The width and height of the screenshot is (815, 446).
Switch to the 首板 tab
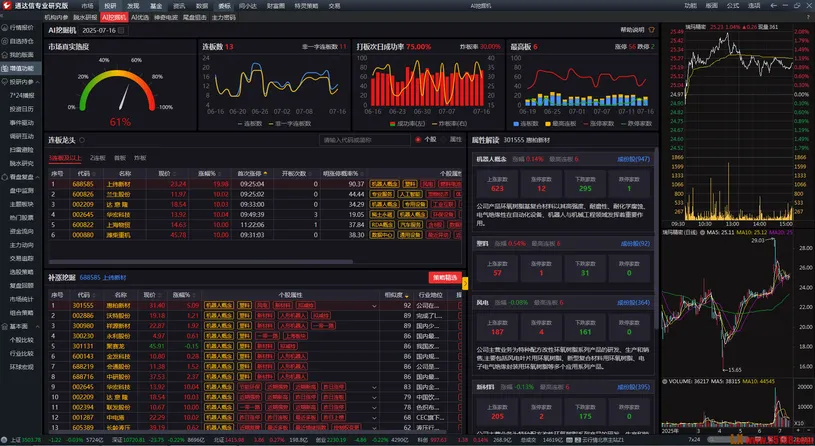tap(120, 158)
